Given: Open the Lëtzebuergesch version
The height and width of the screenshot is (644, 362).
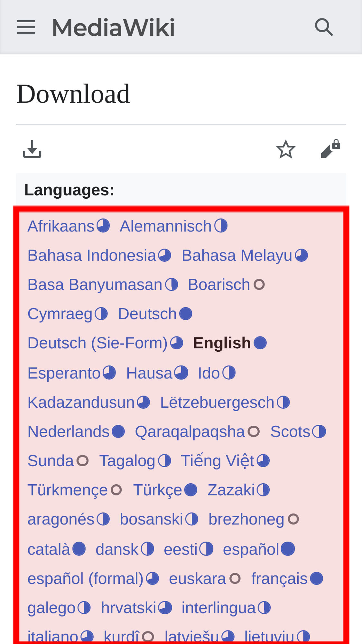Looking at the screenshot, I should click(217, 402).
